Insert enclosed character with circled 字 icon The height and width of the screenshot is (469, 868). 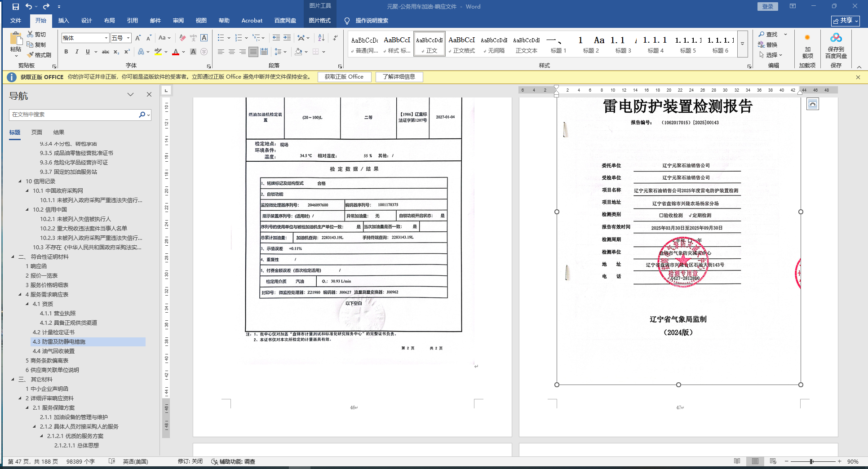[204, 52]
